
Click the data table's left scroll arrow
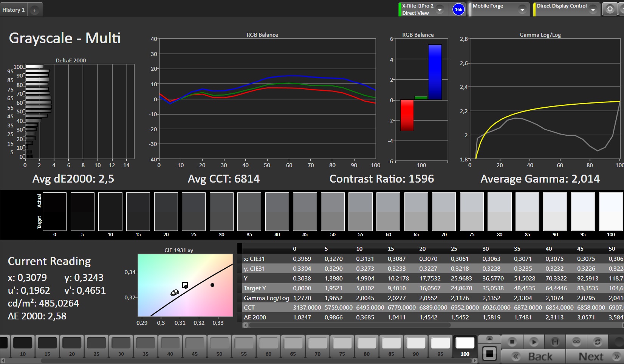(246, 325)
